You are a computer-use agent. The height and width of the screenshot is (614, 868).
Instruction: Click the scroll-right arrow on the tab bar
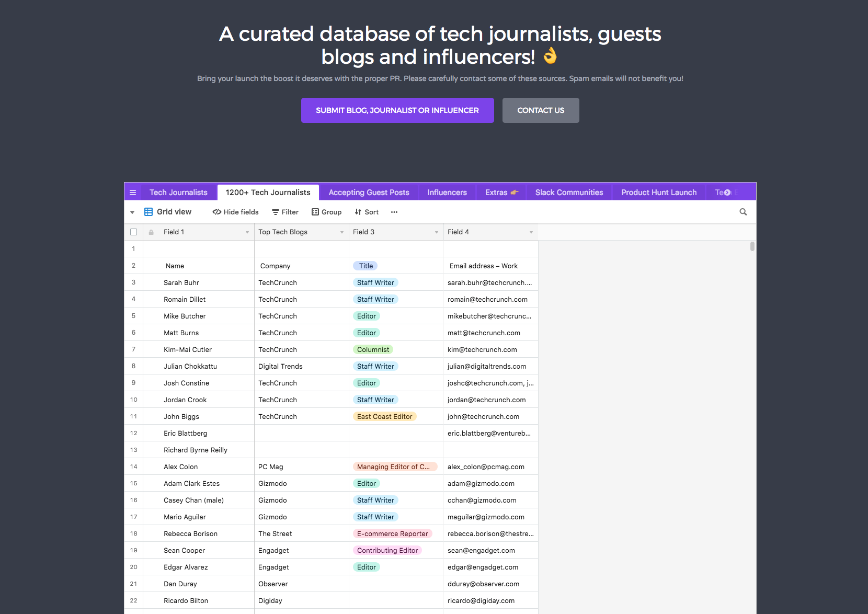pyautogui.click(x=727, y=192)
